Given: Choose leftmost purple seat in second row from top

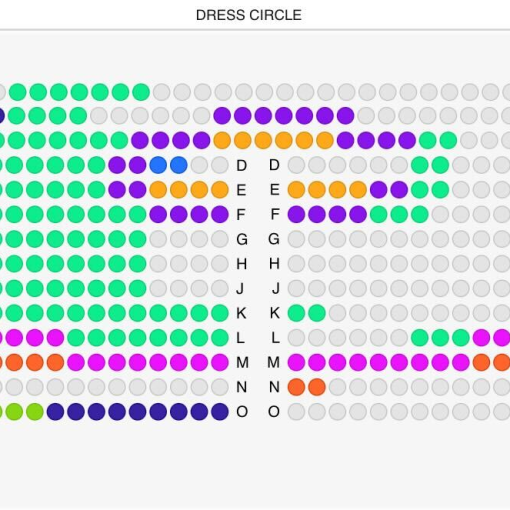Looking at the screenshot, I should click(222, 116).
